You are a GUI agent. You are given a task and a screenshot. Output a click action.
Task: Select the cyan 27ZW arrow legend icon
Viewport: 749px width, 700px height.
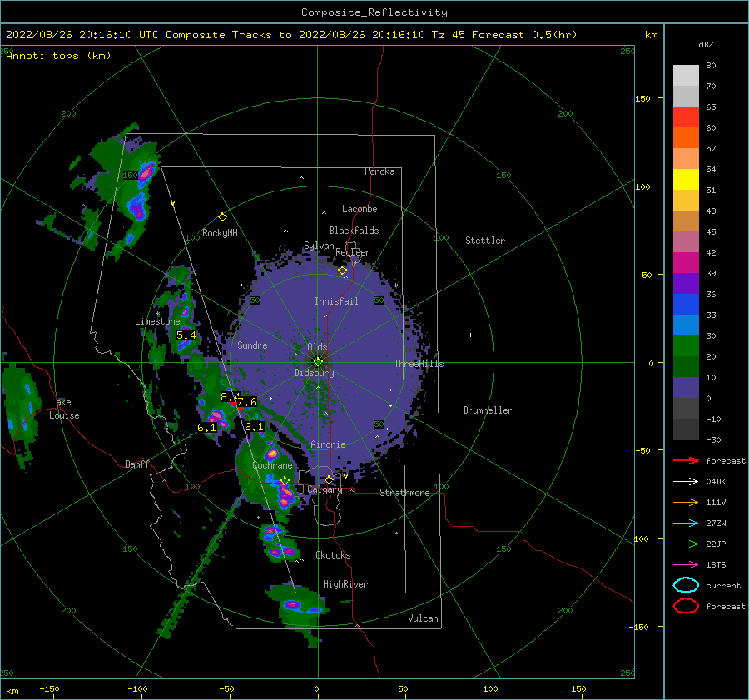click(x=686, y=524)
